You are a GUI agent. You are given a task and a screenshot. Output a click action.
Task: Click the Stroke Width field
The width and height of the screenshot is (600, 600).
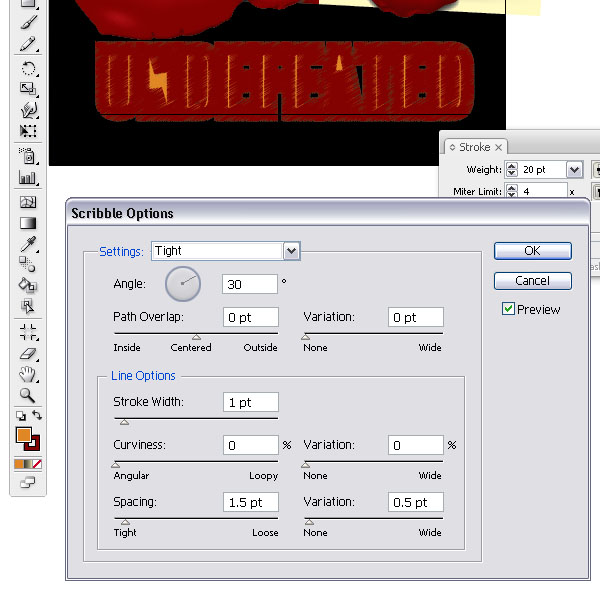coord(251,402)
